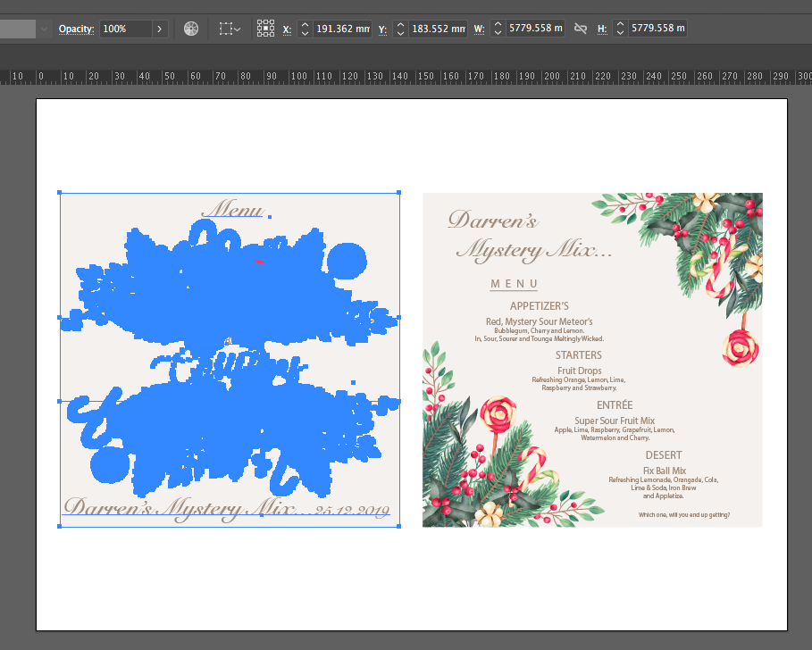Select the top-left point in the anchor reference grid
The image size is (812, 650).
[x=259, y=23]
